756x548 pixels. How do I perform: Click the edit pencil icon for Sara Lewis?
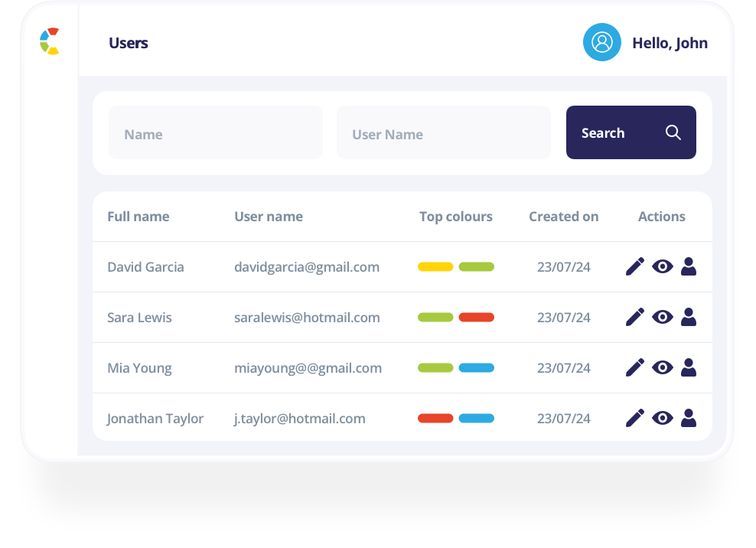point(634,317)
